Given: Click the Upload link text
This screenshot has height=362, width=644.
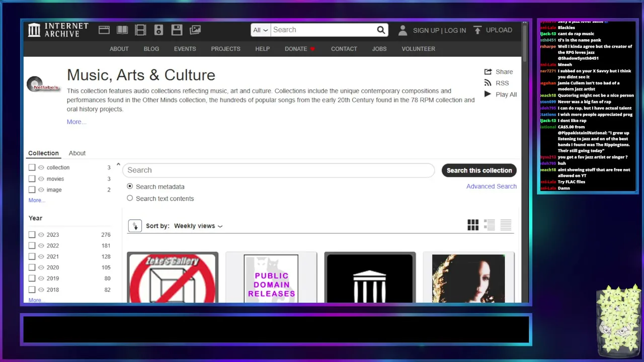Looking at the screenshot, I should click(x=499, y=30).
